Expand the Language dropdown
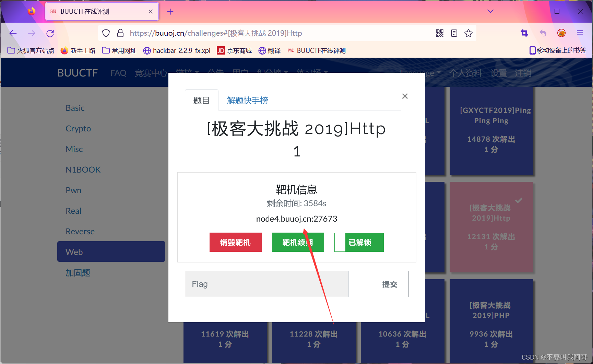 click(x=419, y=73)
